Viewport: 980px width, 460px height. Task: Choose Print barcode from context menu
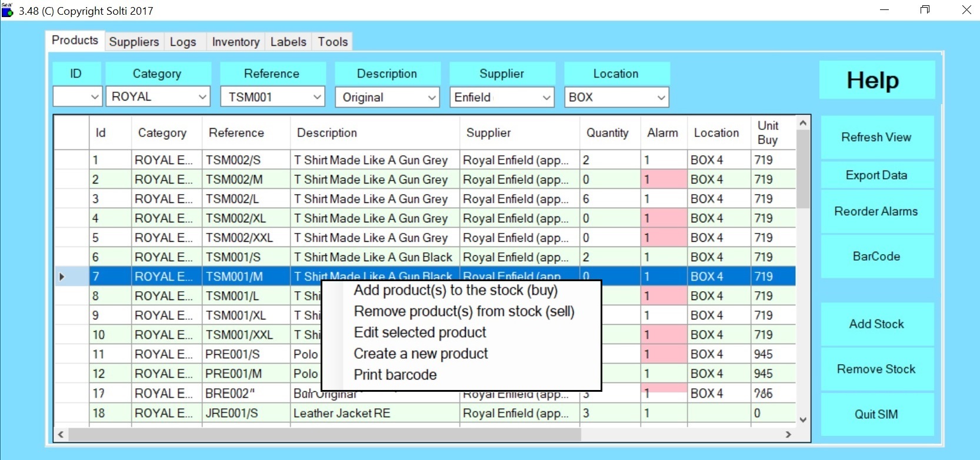[395, 375]
